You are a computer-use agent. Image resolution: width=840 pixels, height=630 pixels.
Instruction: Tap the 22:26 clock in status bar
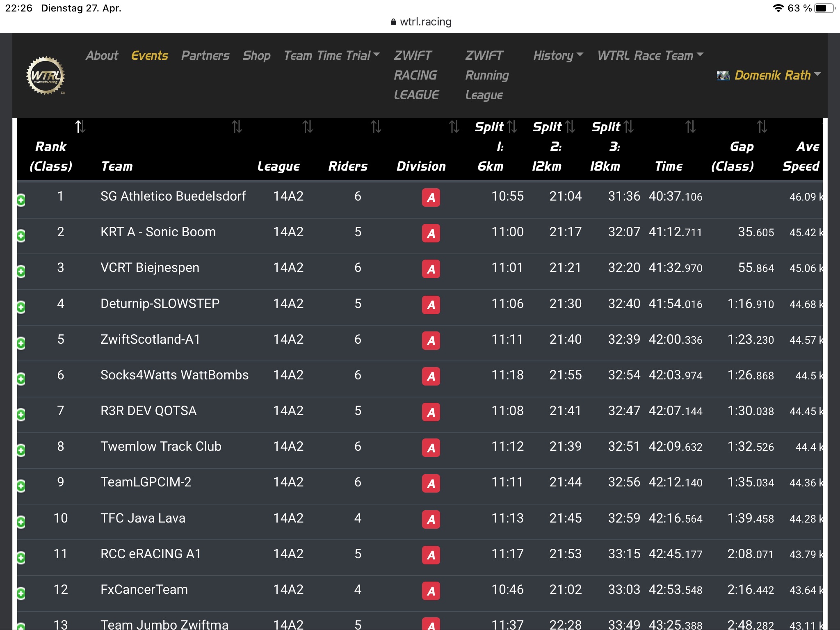18,8
